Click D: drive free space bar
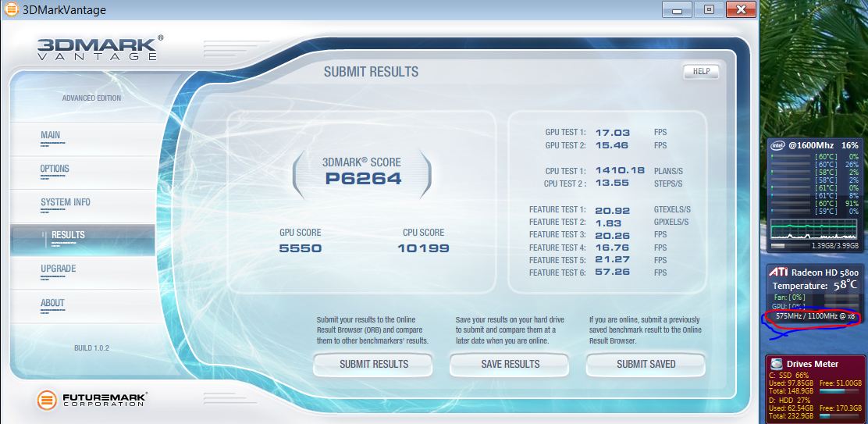 pos(838,415)
